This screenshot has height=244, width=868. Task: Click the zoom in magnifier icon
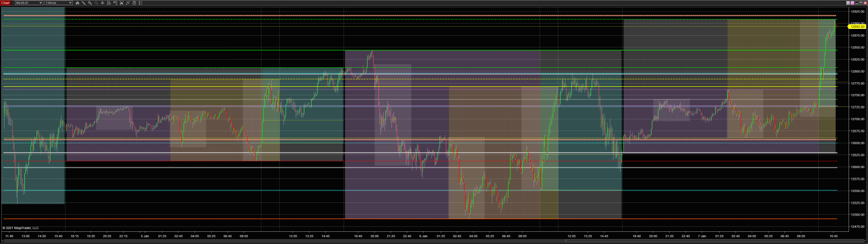tap(90, 3)
